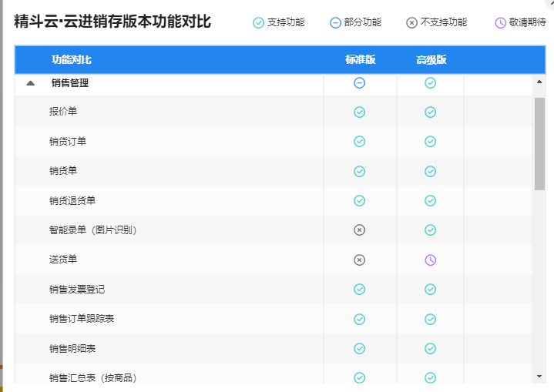Click the 支持功能 legend check icon

258,23
